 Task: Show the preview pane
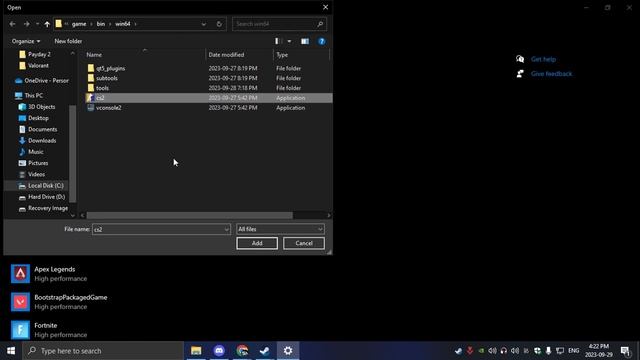pyautogui.click(x=305, y=41)
